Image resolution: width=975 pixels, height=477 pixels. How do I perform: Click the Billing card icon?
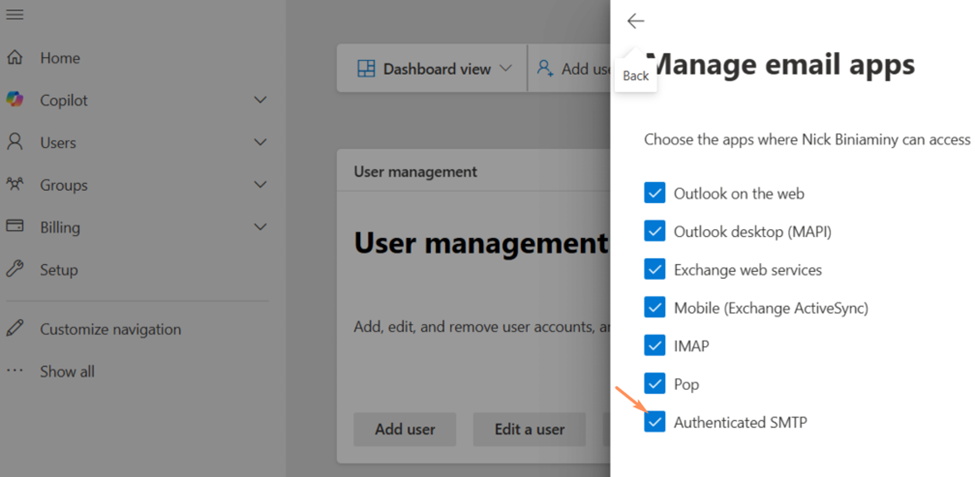[x=15, y=227]
